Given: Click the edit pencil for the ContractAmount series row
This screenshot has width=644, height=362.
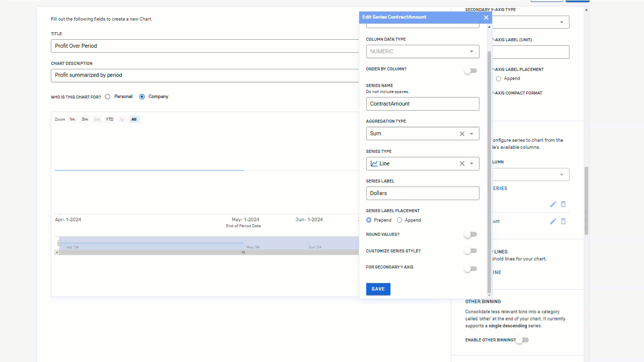Looking at the screenshot, I should point(553,221).
